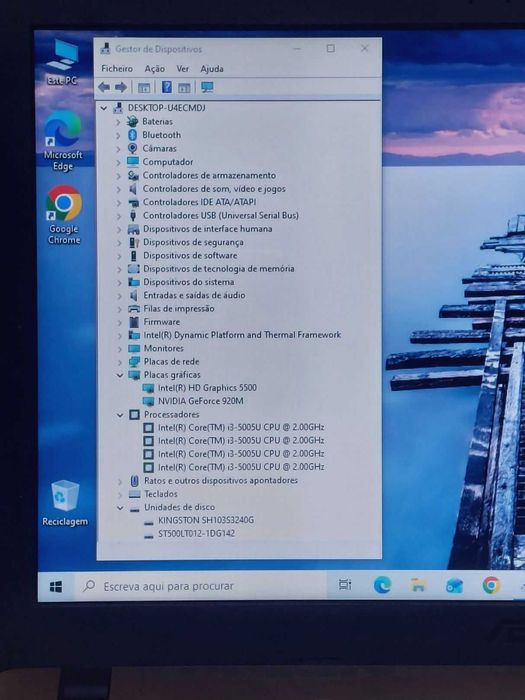
Task: Select the first Intel Core i3-5005U processor entry
Action: point(241,427)
